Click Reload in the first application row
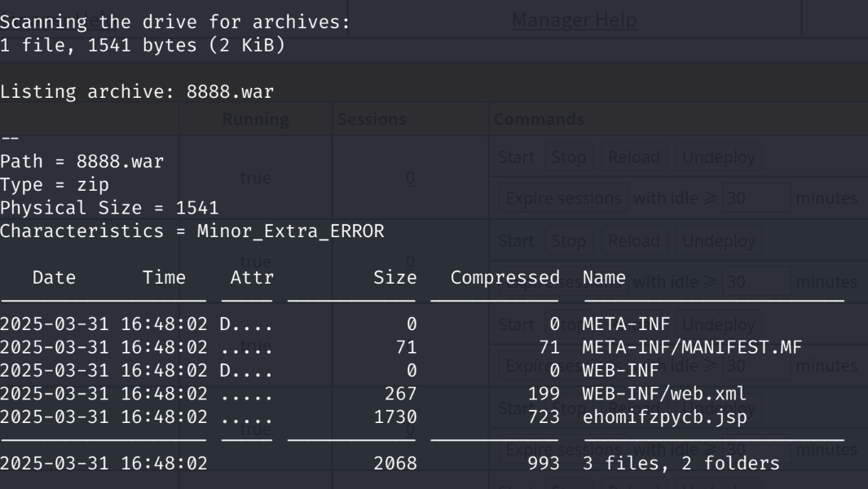 coord(634,157)
